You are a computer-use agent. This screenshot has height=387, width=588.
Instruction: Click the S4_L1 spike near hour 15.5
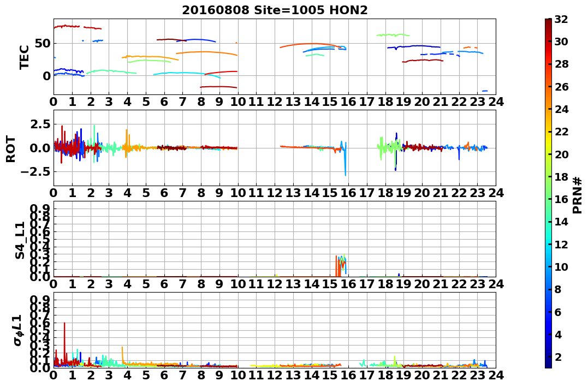(341, 265)
